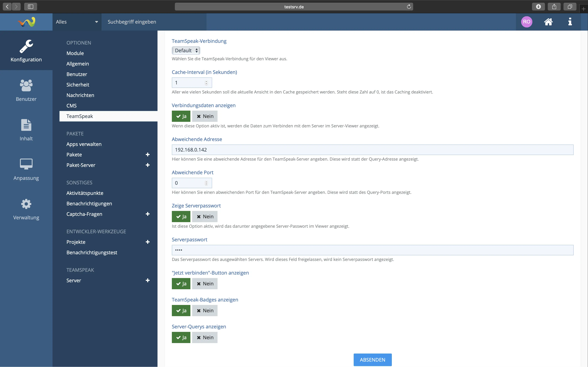Expand the Captcha-Fragen submenu plus
Image resolution: width=588 pixels, height=367 pixels.
[x=148, y=214]
